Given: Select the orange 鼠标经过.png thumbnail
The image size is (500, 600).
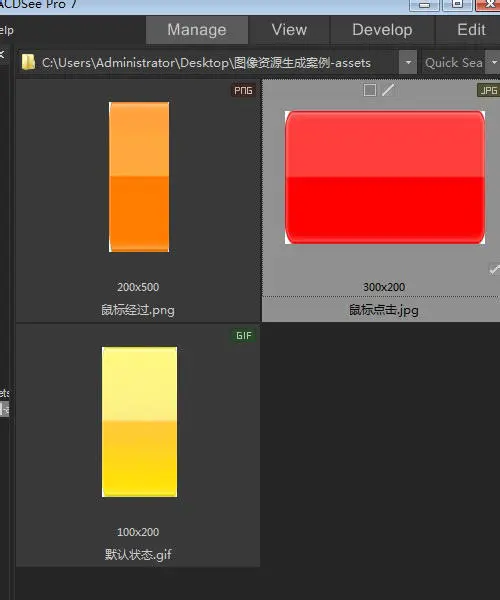Looking at the screenshot, I should pos(139,177).
